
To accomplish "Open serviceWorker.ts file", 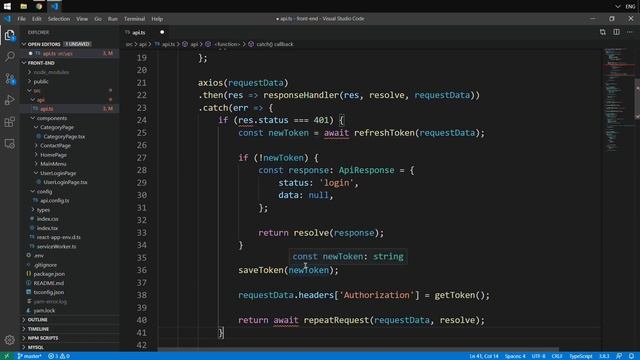I will click(x=56, y=247).
